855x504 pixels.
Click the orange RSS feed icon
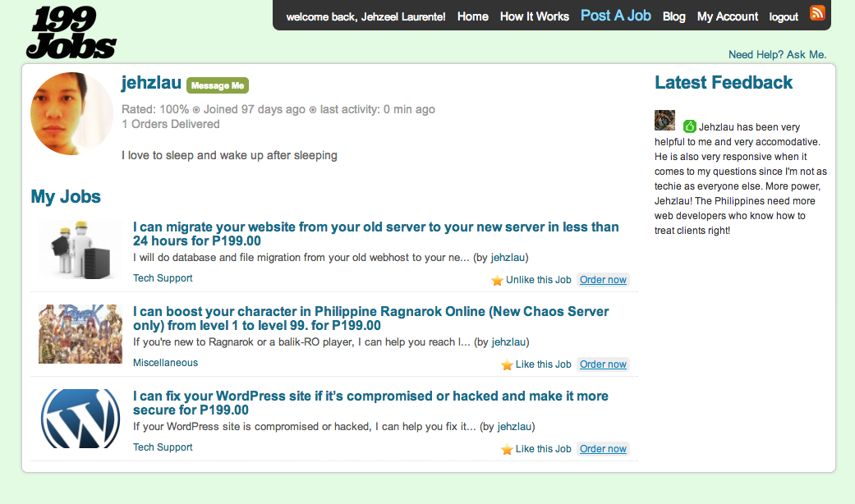[x=817, y=13]
